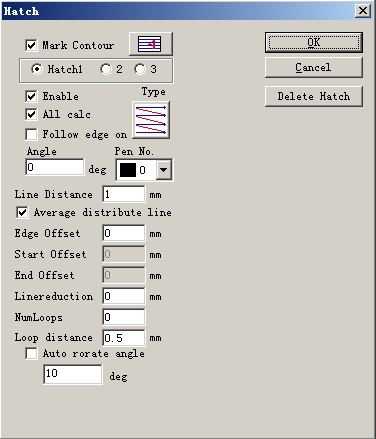Select hatch radio button 2
Image resolution: width=376 pixels, height=439 pixels.
pyautogui.click(x=106, y=69)
